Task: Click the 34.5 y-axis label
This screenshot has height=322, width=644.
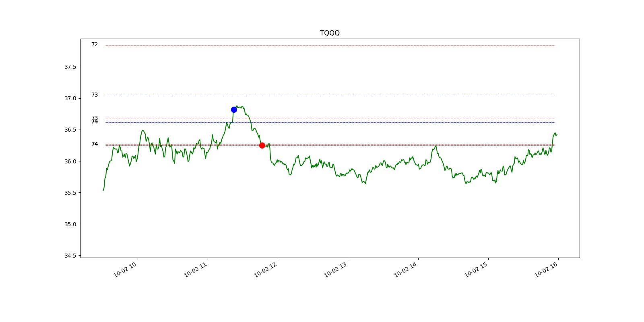Action: click(70, 256)
